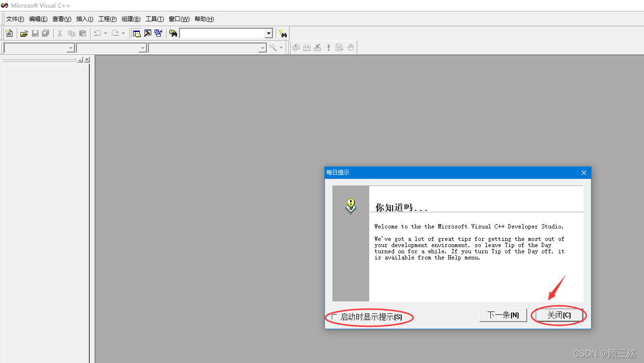Screen dimensions: 644x363
Task: Click the Execute Program exclamation icon
Action: pos(329,48)
